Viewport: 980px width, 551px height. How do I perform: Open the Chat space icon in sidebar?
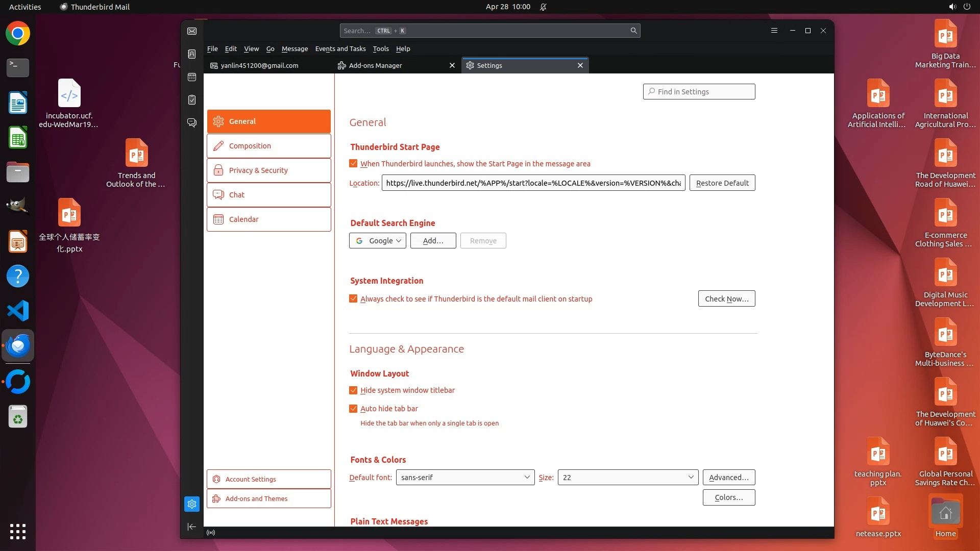(192, 123)
